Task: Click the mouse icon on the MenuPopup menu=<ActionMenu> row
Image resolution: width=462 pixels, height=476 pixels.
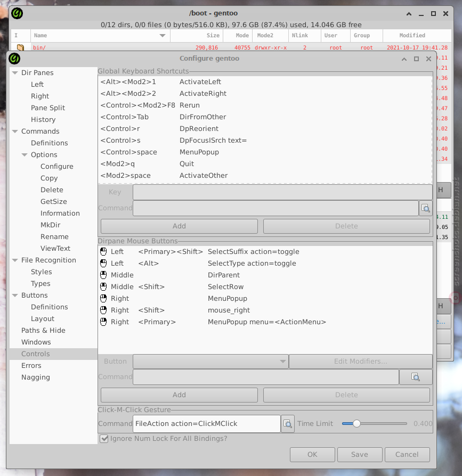Action: pyautogui.click(x=103, y=322)
